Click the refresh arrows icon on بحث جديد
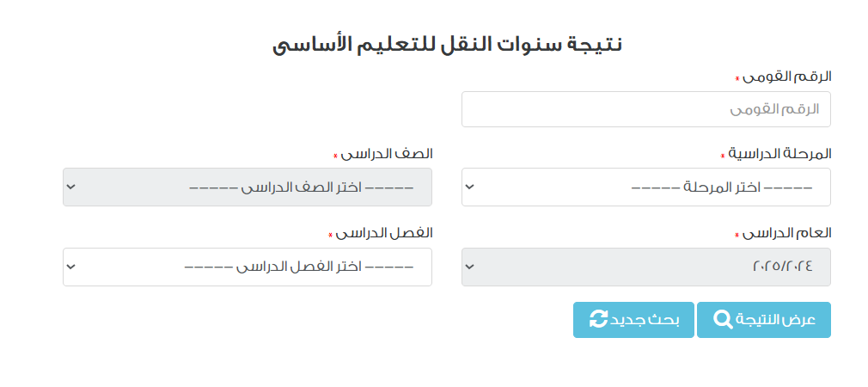Image resolution: width=868 pixels, height=387 pixels. pyautogui.click(x=598, y=320)
